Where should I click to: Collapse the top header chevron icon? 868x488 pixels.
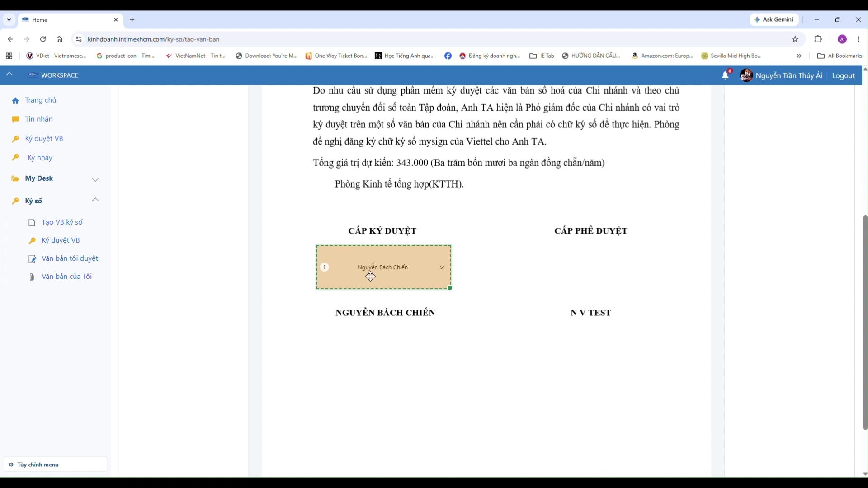[x=9, y=74]
